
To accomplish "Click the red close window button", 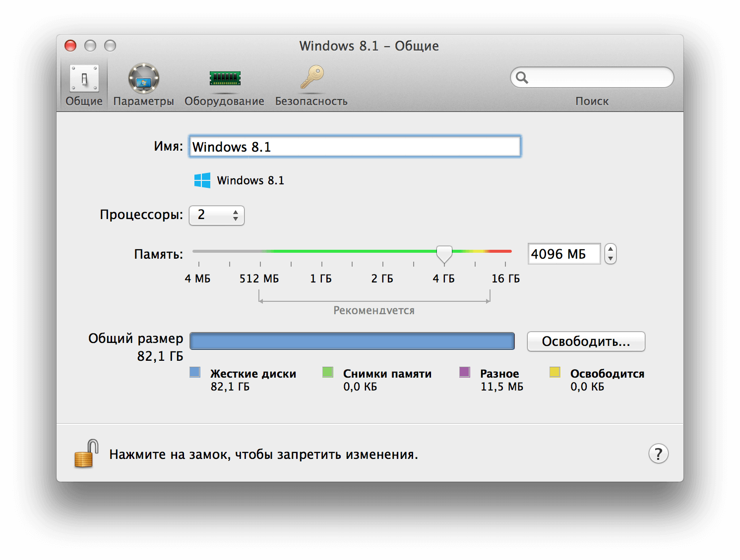I will (x=70, y=46).
